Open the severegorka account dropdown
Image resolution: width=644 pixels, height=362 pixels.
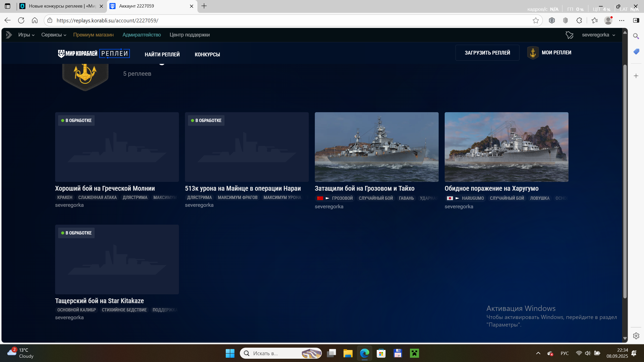(598, 35)
